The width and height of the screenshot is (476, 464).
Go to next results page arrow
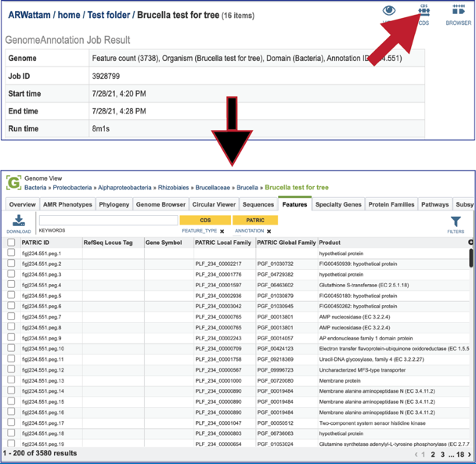pyautogui.click(x=470, y=455)
